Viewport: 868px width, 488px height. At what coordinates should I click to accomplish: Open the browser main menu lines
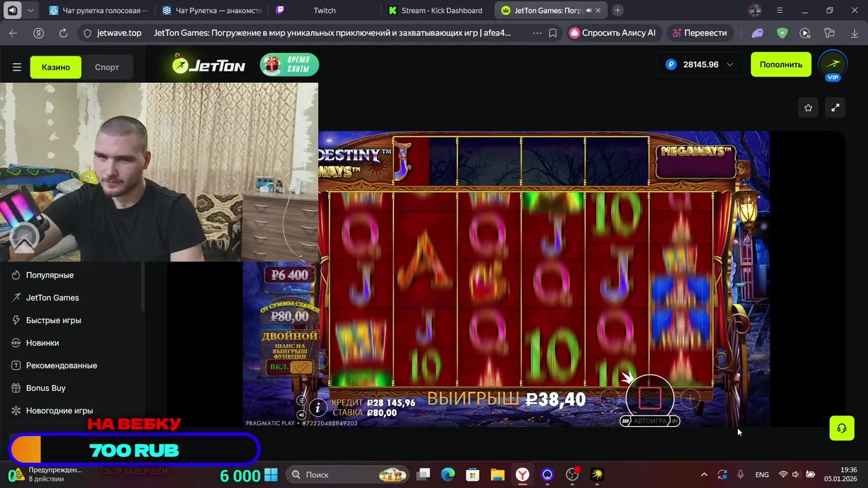[780, 10]
